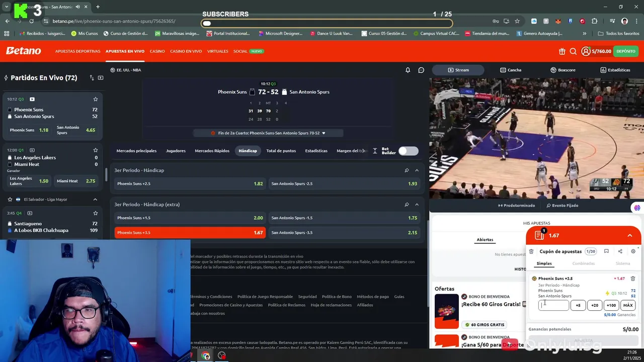This screenshot has width=644, height=362.
Task: Toggle the Bet Builder switch
Action: point(408,151)
